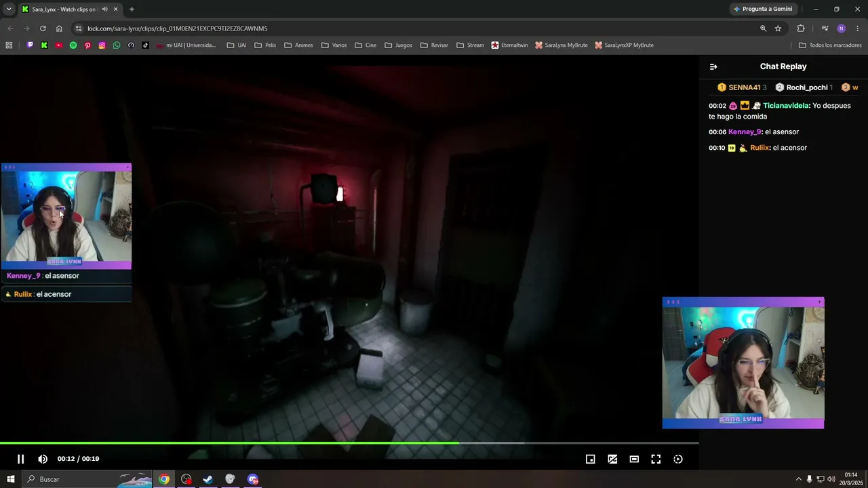Open the media controls toolbar icon

(825, 28)
